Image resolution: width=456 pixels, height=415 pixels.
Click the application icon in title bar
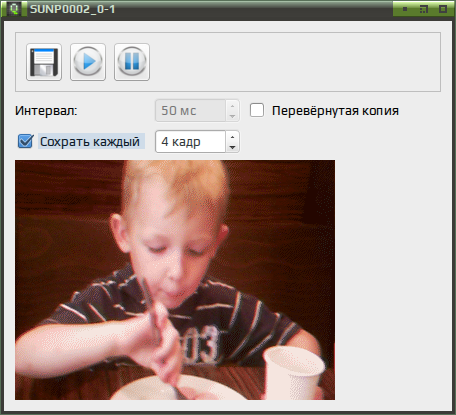coord(14,9)
